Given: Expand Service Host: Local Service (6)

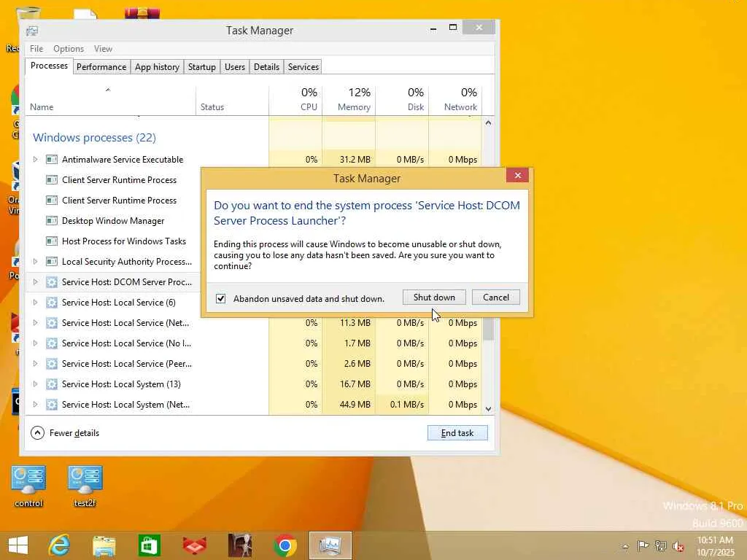Looking at the screenshot, I should click(x=35, y=303).
